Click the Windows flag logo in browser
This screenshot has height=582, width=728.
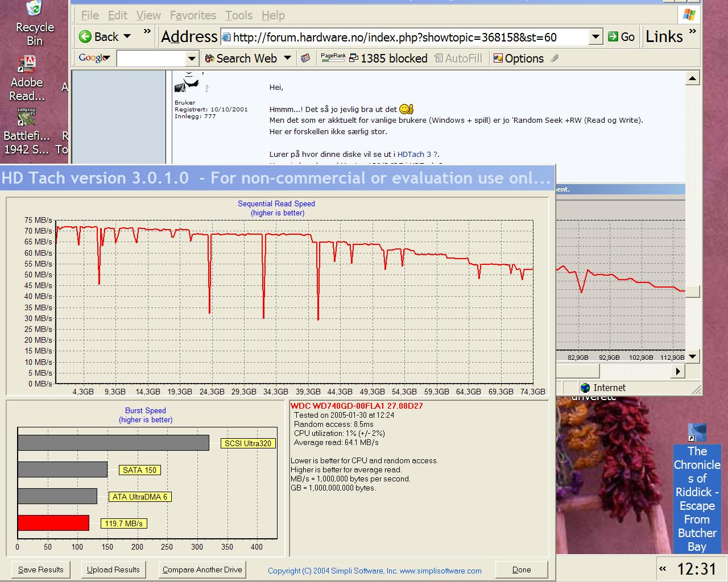[x=689, y=15]
